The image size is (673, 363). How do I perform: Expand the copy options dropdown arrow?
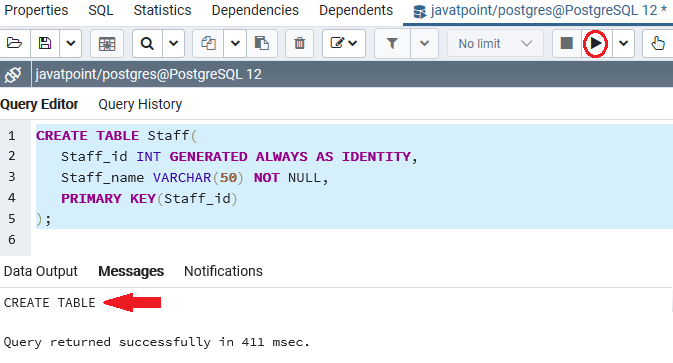pyautogui.click(x=235, y=43)
